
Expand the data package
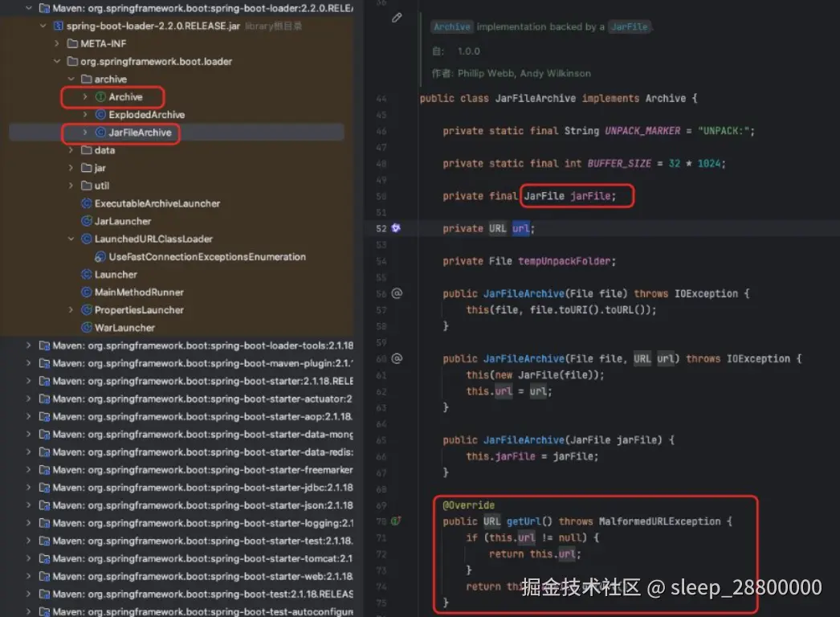point(71,150)
